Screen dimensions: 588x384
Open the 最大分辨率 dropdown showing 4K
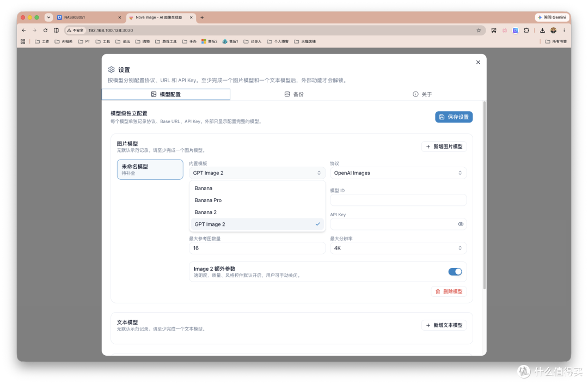(398, 248)
